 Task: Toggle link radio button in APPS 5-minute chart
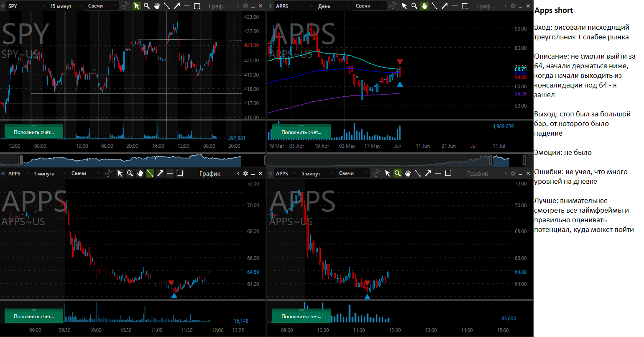(271, 173)
